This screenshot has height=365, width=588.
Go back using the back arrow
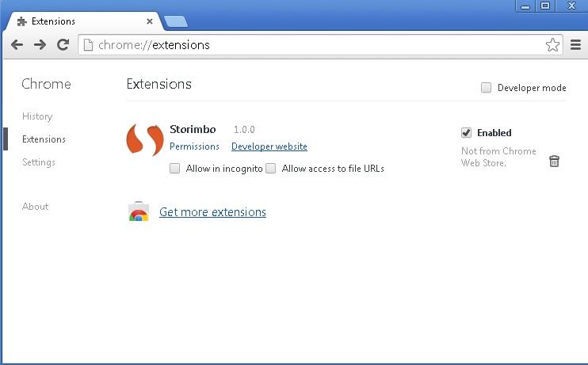17,45
